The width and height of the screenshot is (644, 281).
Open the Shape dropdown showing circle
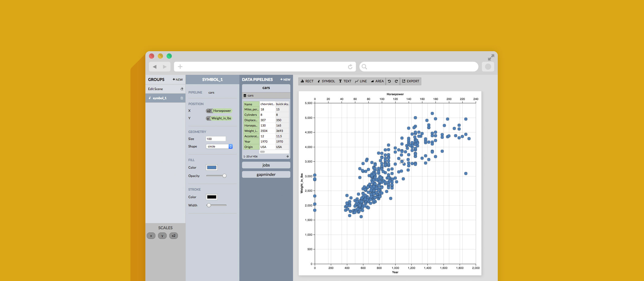tap(219, 146)
